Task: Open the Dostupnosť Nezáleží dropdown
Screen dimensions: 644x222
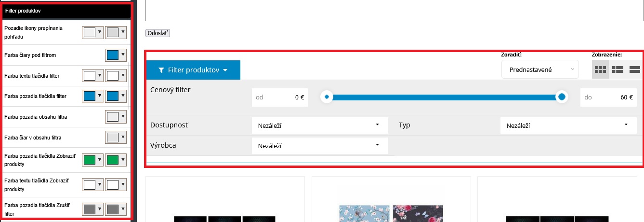Action: [x=320, y=125]
